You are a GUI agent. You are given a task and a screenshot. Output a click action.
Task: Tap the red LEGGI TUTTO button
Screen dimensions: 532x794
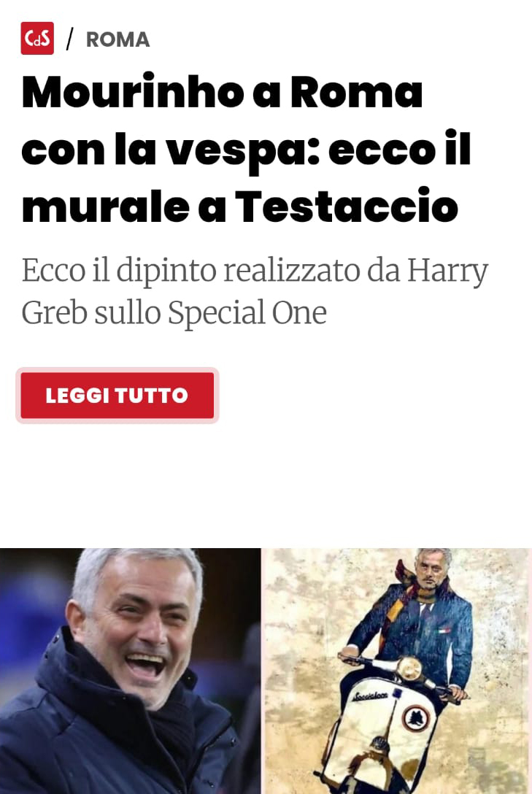coord(117,396)
